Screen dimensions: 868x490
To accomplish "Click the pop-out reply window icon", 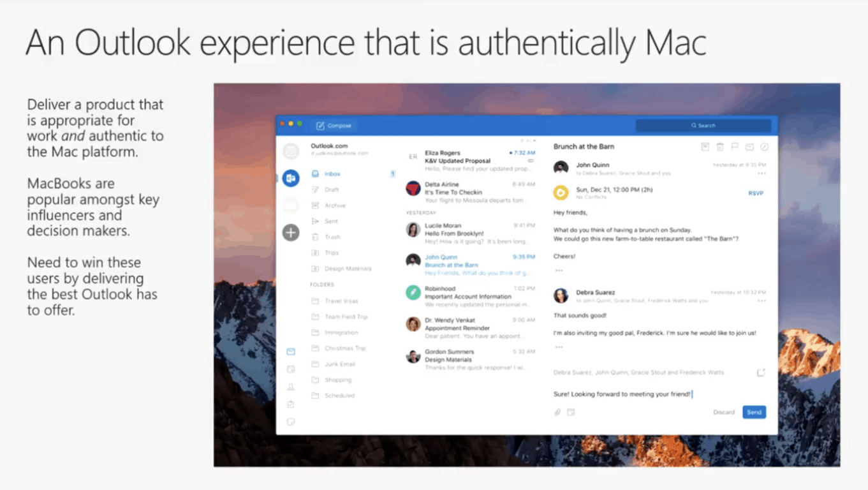I will tap(761, 373).
